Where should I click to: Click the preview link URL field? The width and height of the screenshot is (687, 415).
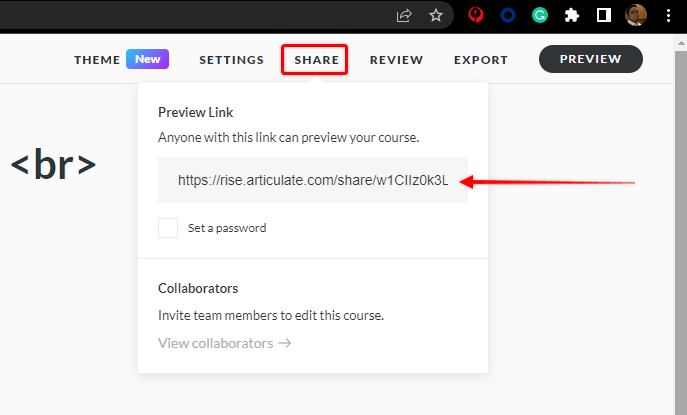tap(312, 180)
